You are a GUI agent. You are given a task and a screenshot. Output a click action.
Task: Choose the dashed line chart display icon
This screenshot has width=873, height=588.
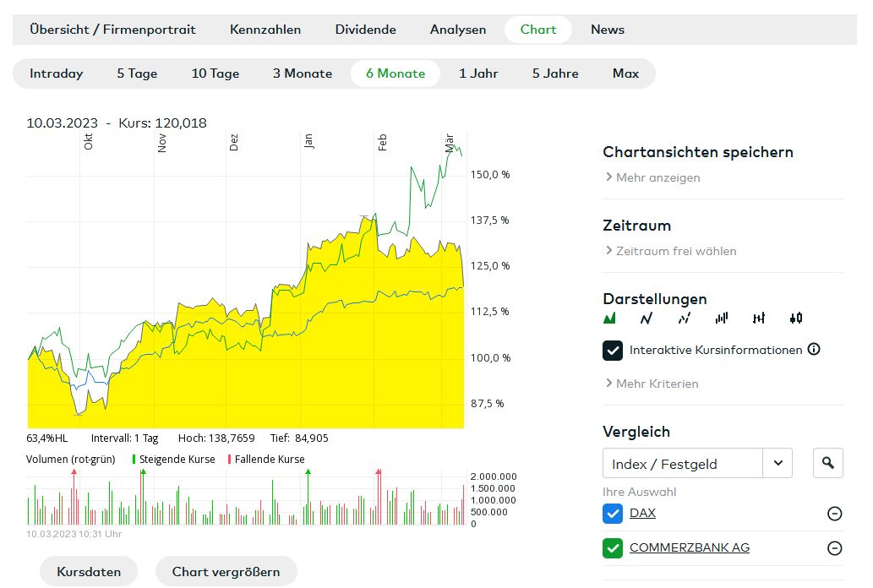(x=684, y=318)
